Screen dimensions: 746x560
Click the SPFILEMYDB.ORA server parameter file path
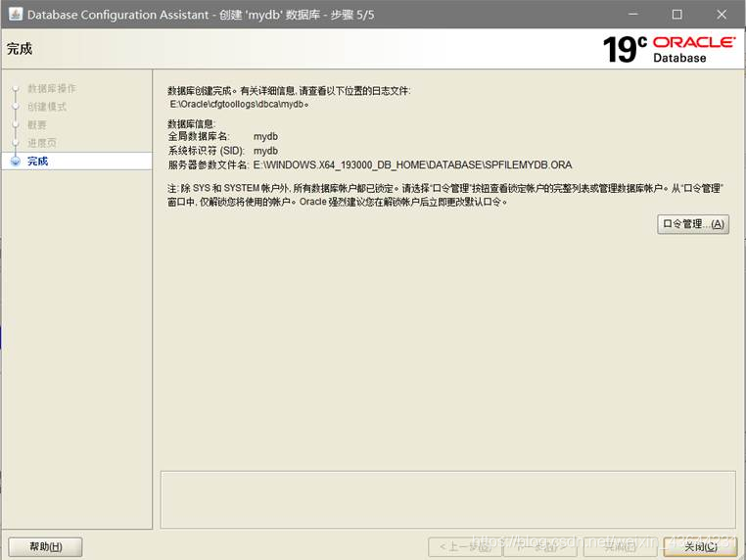tap(412, 165)
